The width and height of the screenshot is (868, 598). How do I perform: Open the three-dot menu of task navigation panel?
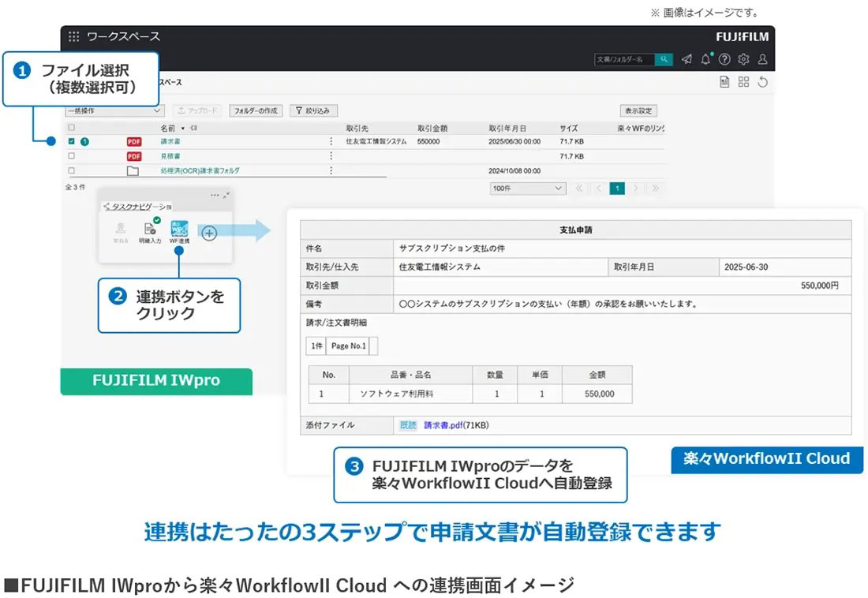tap(215, 195)
